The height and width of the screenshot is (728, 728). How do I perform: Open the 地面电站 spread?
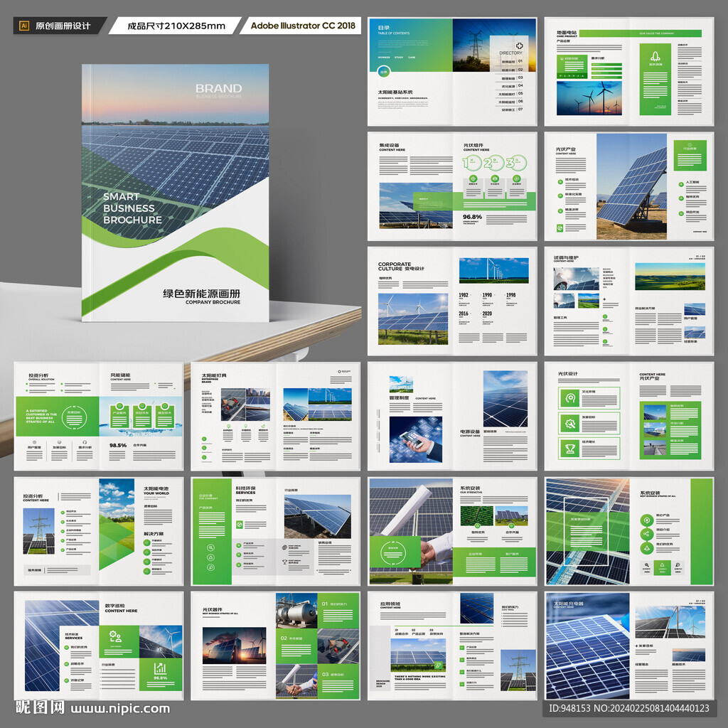pyautogui.click(x=629, y=72)
